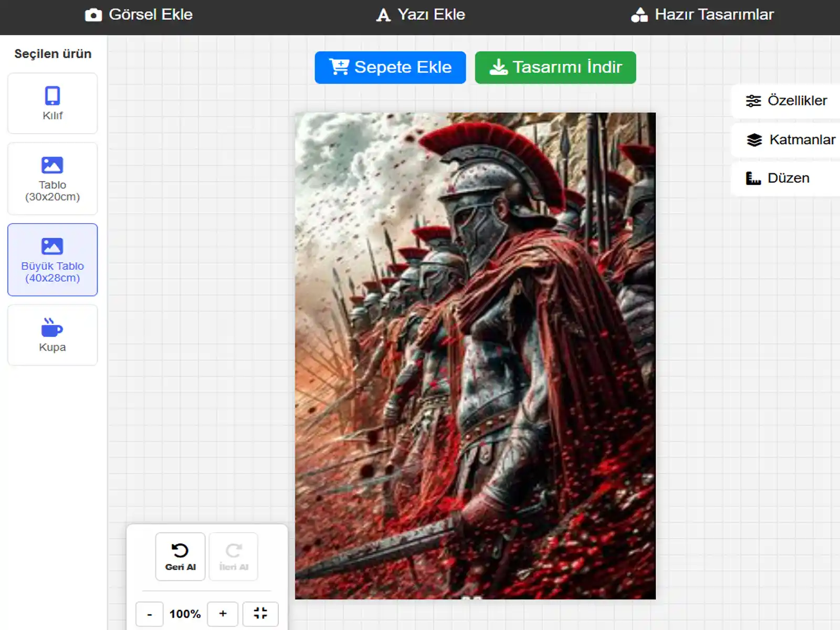
Task: Download design with Tasarımı İndir
Action: point(555,67)
